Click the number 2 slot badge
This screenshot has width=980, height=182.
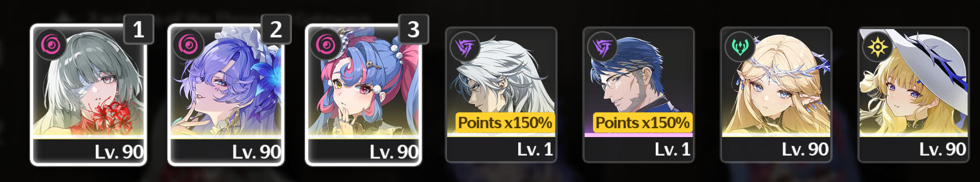(276, 29)
